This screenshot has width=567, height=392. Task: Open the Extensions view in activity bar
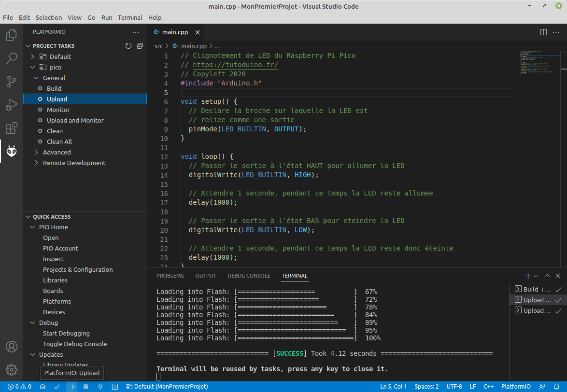pyautogui.click(x=12, y=128)
